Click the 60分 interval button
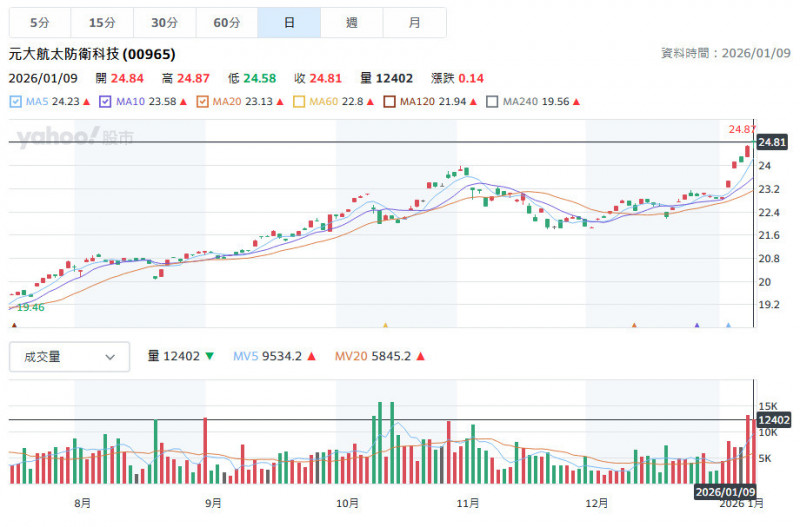This screenshot has width=800, height=527. coord(226,22)
